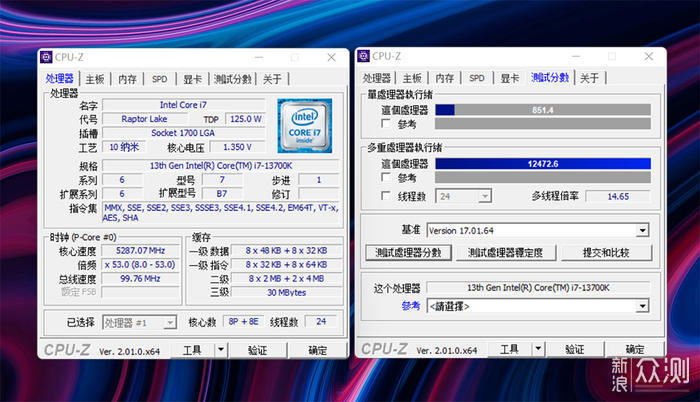The image size is (700, 402).
Task: Click 工具 button in right window
Action: point(509,349)
